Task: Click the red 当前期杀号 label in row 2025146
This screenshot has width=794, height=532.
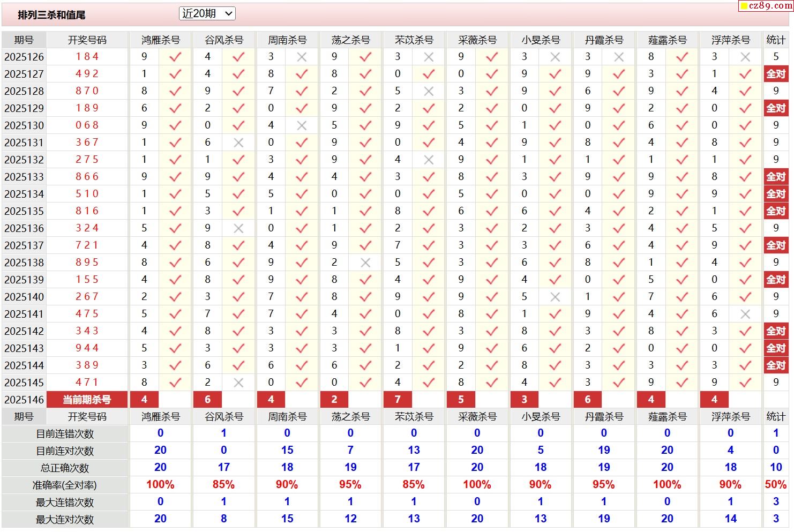Action: click(87, 400)
